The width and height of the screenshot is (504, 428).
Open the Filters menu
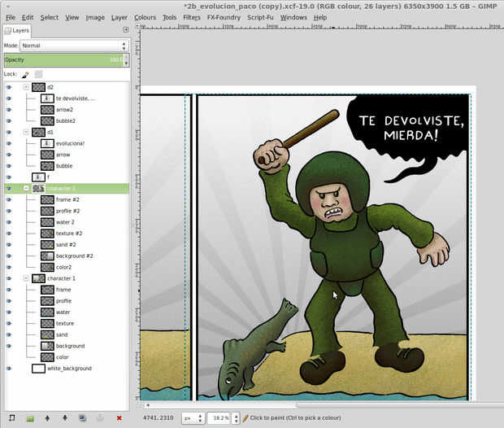click(x=192, y=17)
